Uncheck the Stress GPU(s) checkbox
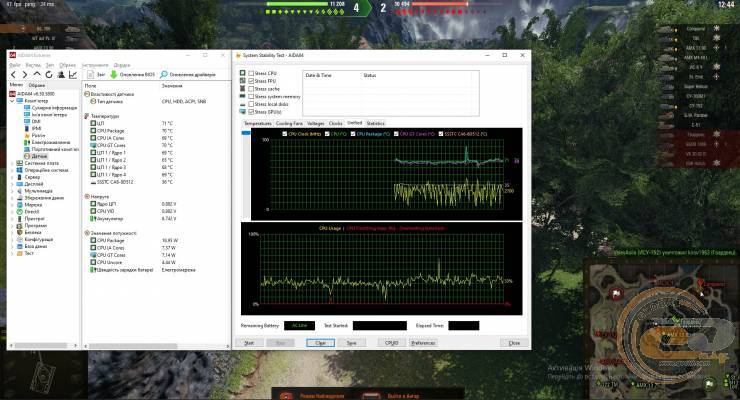The height and width of the screenshot is (400, 740). pyautogui.click(x=251, y=112)
